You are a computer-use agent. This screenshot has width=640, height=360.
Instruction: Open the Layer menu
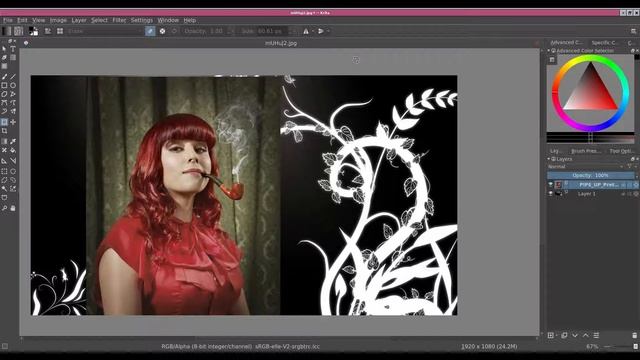point(79,20)
